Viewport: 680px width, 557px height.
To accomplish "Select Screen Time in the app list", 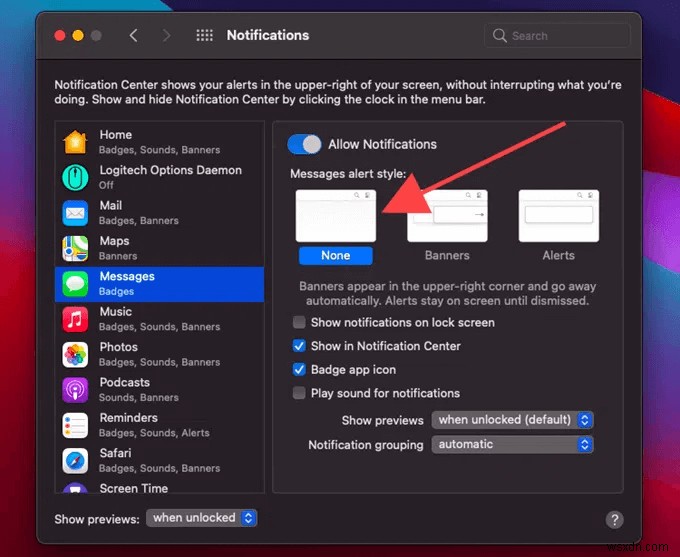I will (160, 486).
